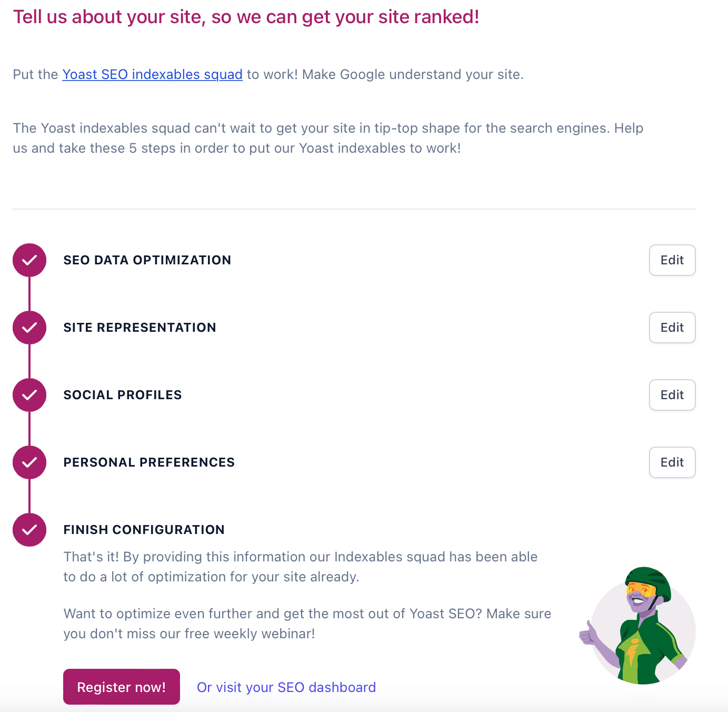728x712 pixels.
Task: Edit your Social Profiles information
Action: tap(672, 394)
